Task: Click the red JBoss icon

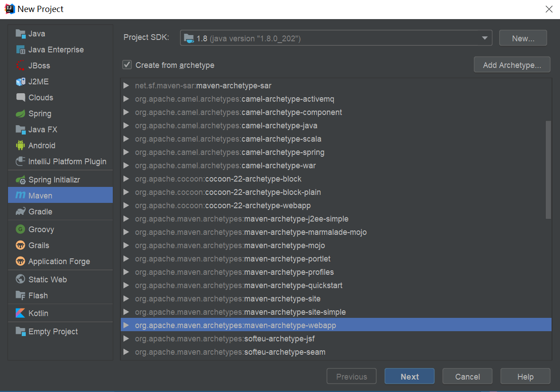Action: (20, 66)
